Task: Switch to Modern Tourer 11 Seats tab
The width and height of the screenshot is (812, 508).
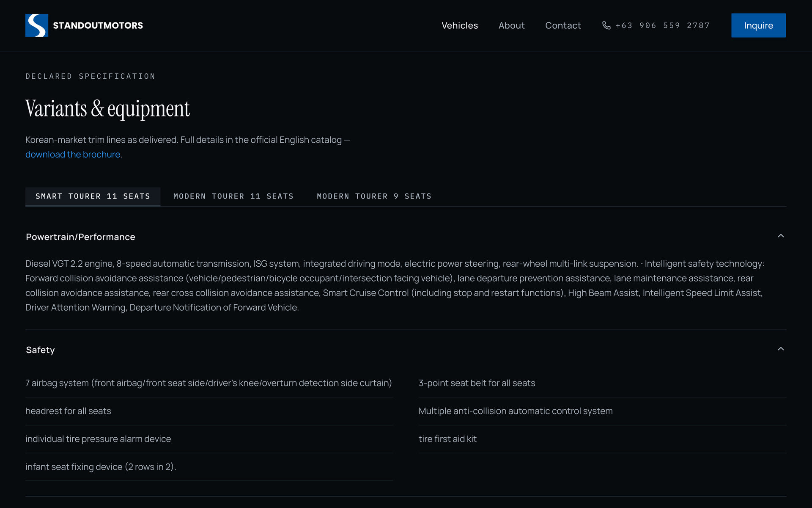Action: pos(233,196)
